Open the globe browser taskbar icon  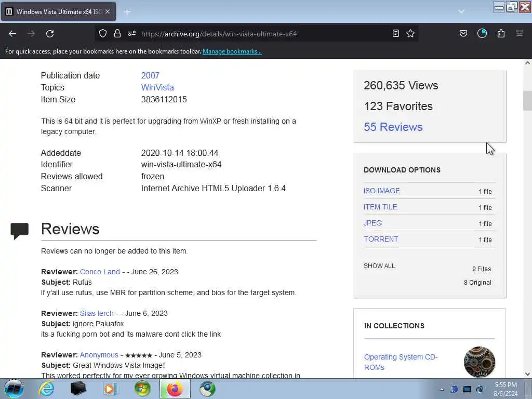(x=207, y=389)
